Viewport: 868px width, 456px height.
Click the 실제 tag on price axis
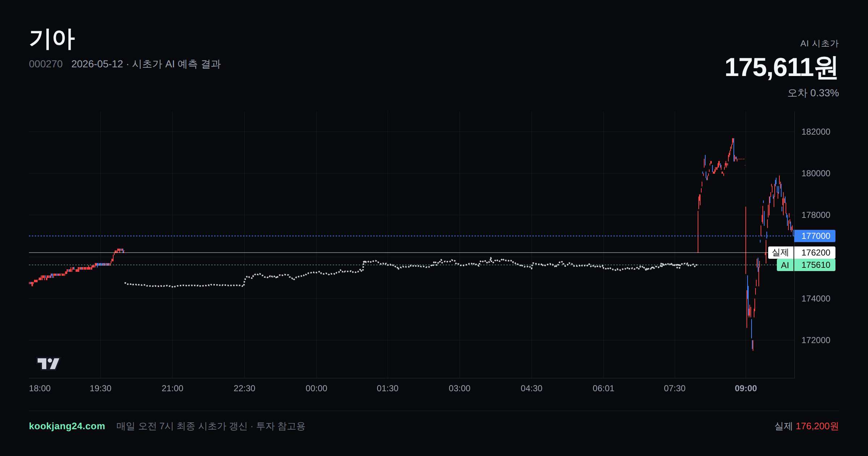pos(780,253)
